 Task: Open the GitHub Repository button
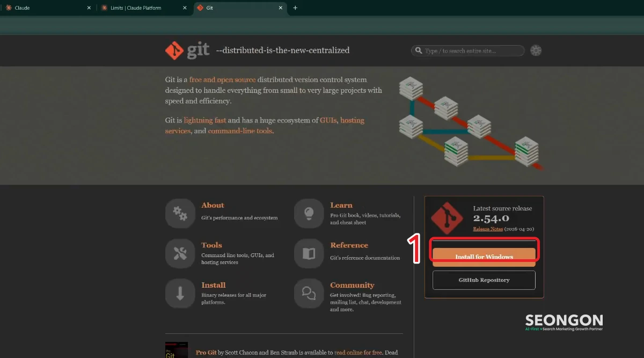484,280
